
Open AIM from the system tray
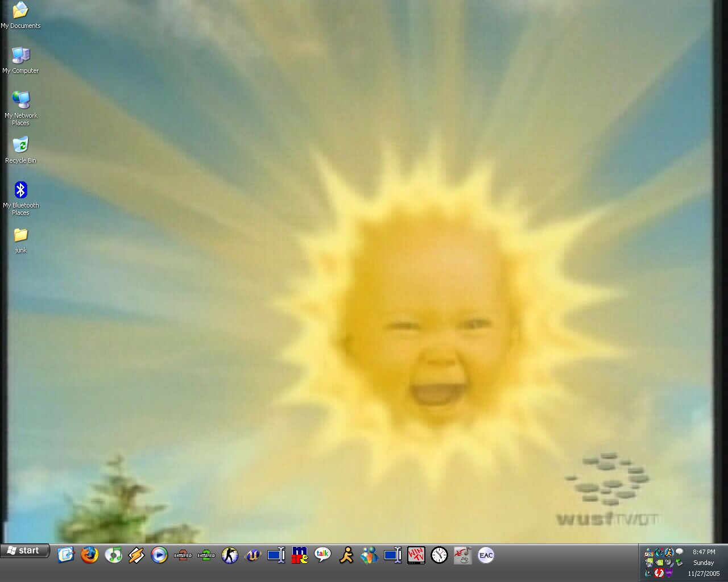[669, 552]
